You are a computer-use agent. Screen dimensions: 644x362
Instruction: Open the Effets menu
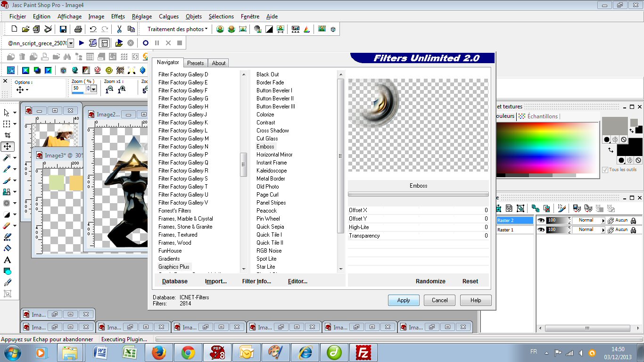tap(118, 16)
